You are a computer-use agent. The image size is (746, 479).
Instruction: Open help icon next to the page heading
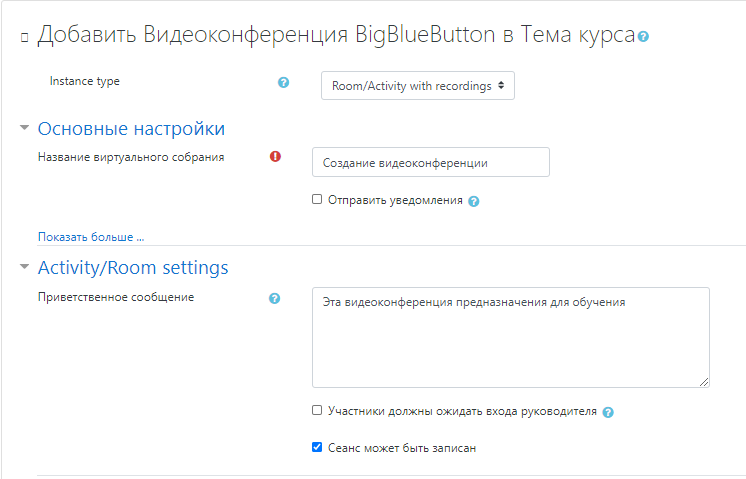(643, 38)
